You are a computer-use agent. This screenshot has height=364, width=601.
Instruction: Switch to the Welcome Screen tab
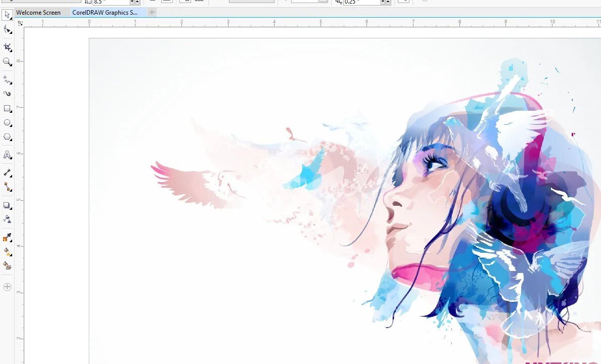coord(38,13)
